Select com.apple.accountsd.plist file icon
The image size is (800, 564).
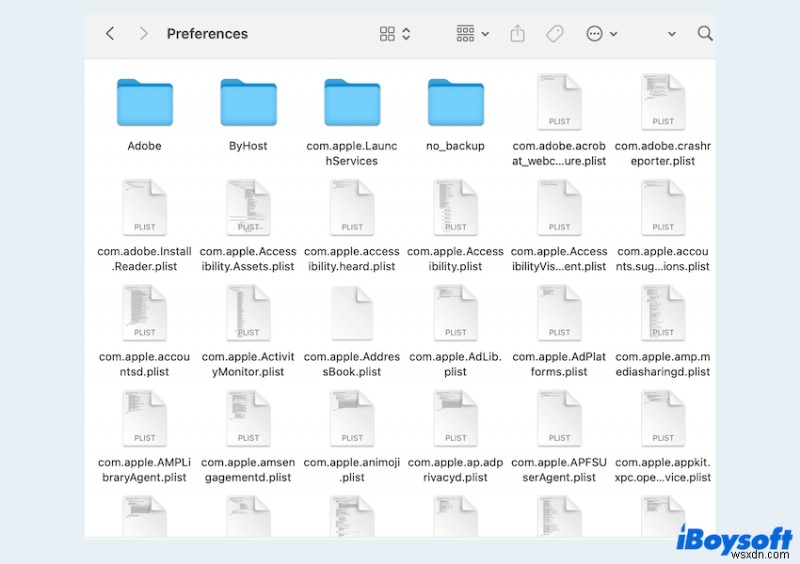(x=145, y=313)
